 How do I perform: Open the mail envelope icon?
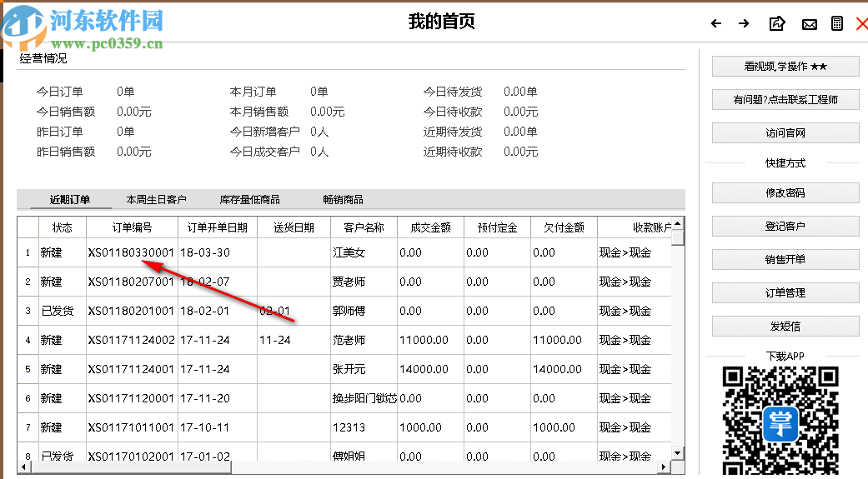click(x=810, y=24)
